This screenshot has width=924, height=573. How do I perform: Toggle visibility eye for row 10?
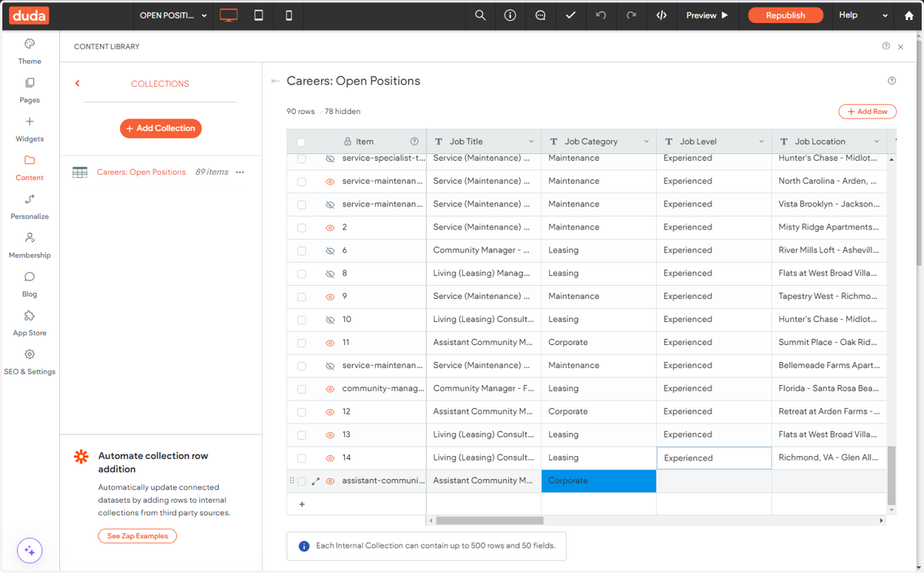(330, 320)
